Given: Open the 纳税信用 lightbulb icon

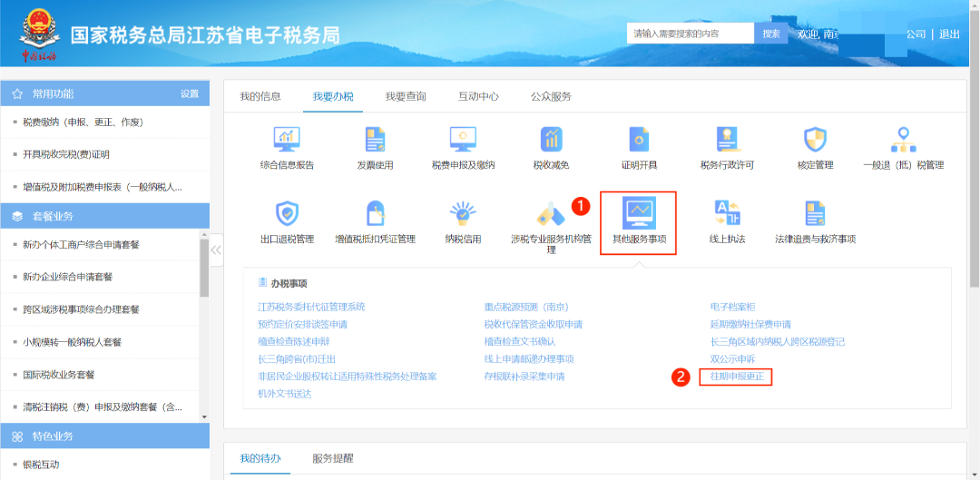Looking at the screenshot, I should [463, 214].
